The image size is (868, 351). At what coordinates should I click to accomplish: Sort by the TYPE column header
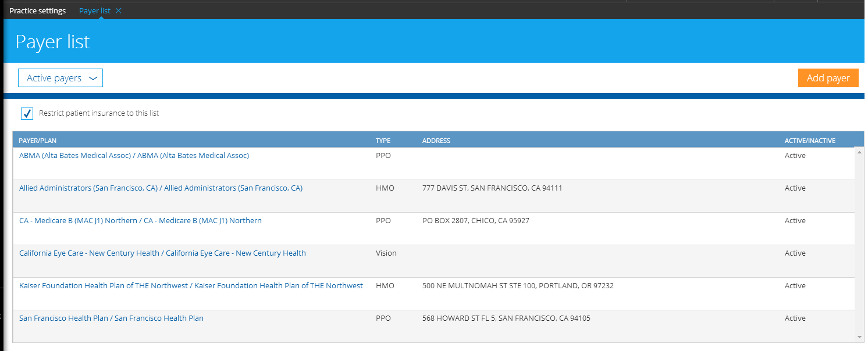click(383, 141)
